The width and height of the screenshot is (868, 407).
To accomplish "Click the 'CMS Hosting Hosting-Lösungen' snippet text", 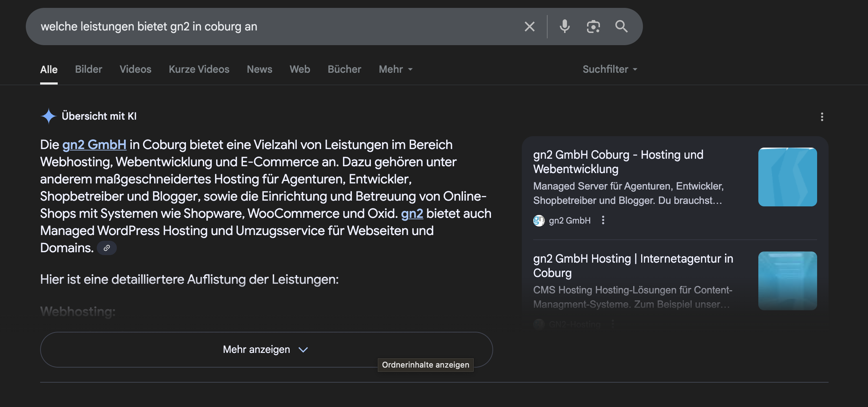I will (x=633, y=297).
